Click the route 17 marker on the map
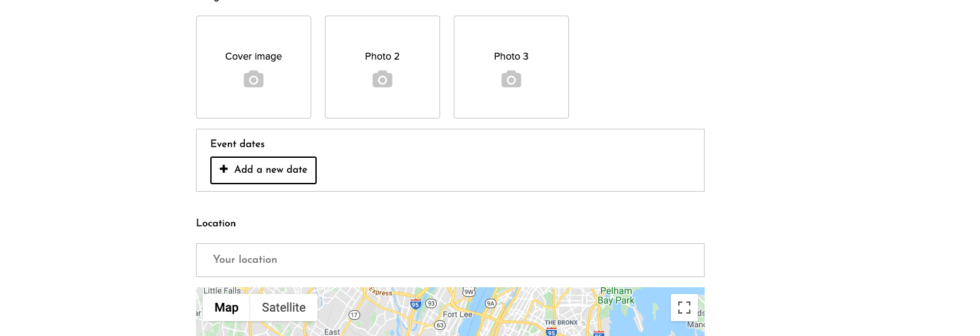This screenshot has width=980, height=336. (x=354, y=315)
